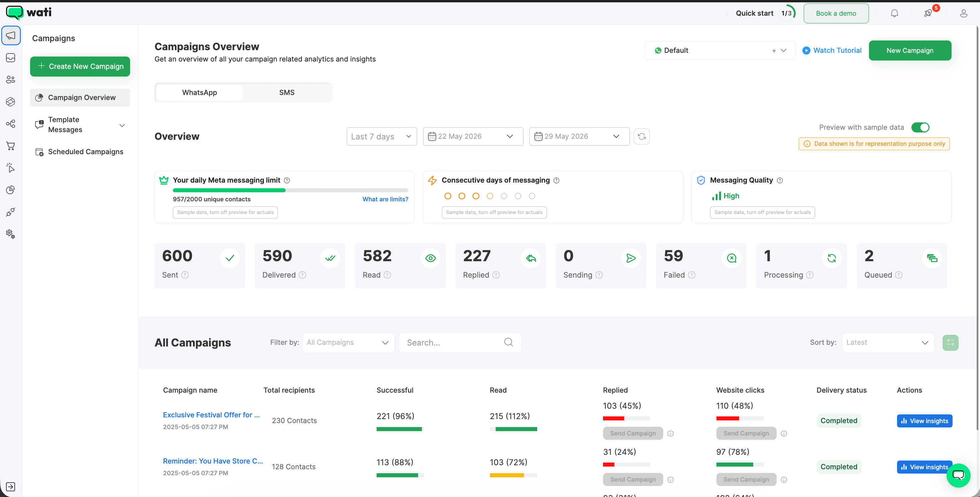980x497 pixels.
Task: Switch to the WhatsApp tab
Action: pyautogui.click(x=199, y=92)
